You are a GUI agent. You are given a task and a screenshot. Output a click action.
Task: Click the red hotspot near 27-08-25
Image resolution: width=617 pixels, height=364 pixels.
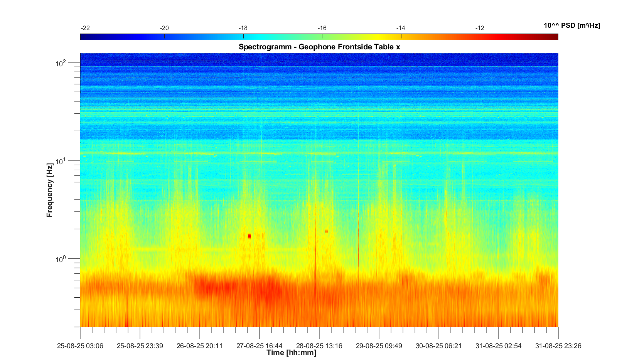249,236
